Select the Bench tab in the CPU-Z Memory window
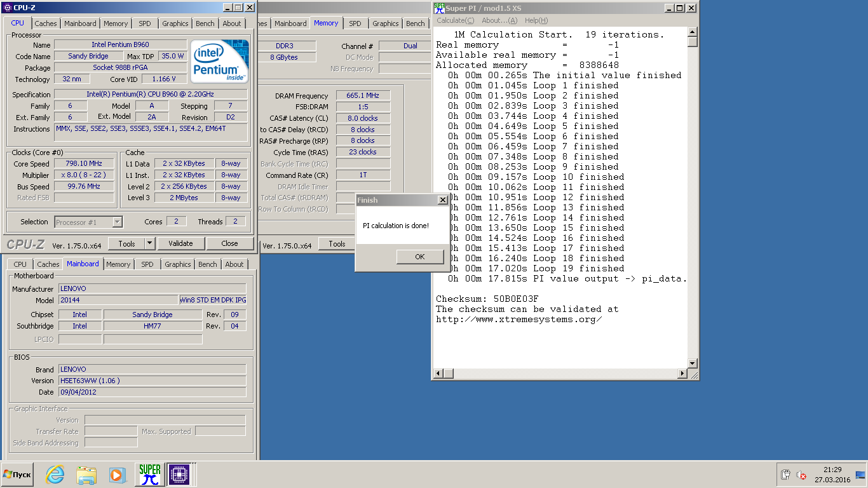Screen dimensions: 868x488 416,24
